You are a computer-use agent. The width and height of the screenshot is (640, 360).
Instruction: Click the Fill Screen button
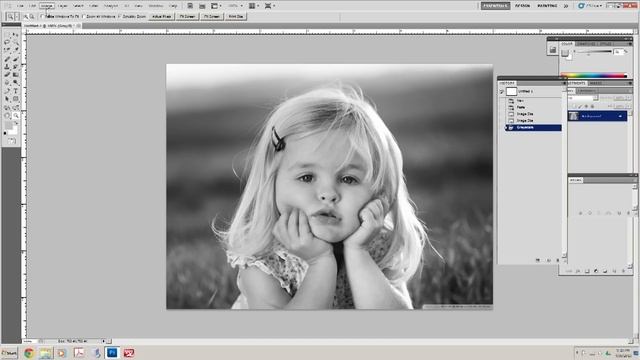click(x=212, y=16)
